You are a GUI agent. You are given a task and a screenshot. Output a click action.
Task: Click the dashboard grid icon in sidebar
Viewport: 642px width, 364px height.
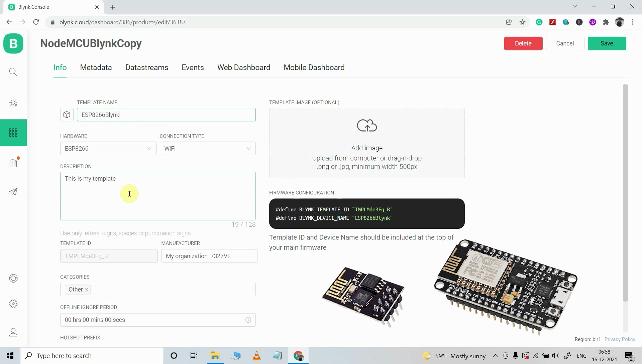tap(13, 132)
